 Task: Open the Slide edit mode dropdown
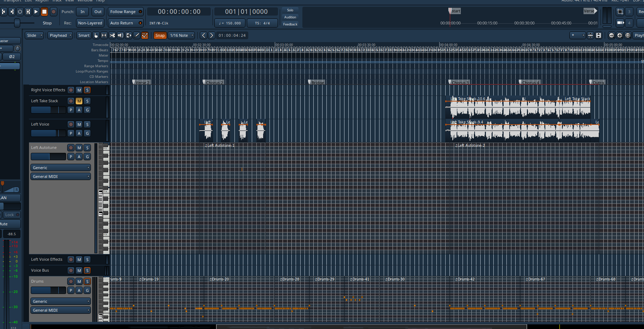[34, 35]
